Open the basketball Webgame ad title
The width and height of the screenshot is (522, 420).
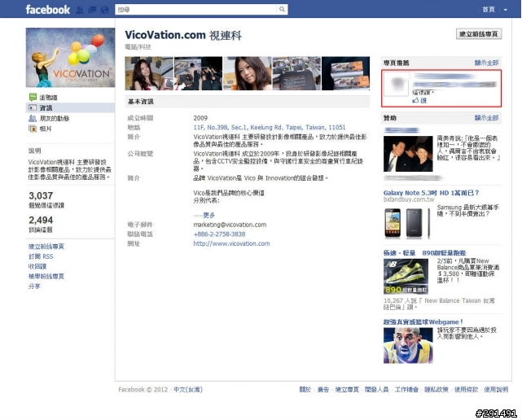tap(423, 322)
